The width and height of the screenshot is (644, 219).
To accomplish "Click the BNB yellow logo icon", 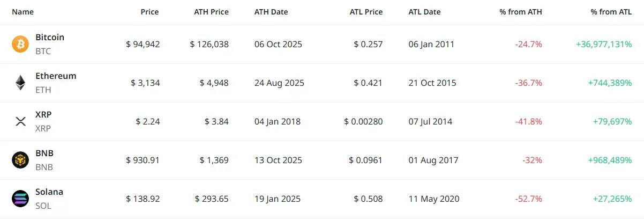I will (x=20, y=160).
